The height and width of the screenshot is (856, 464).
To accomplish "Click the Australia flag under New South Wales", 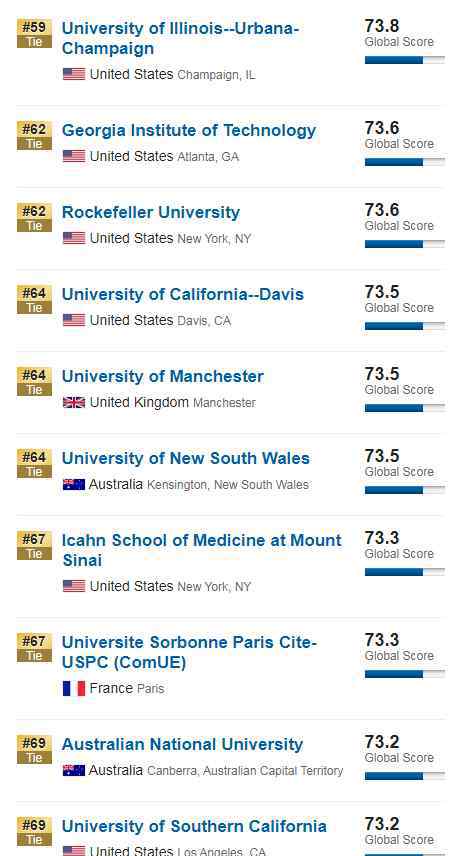I will pos(74,485).
